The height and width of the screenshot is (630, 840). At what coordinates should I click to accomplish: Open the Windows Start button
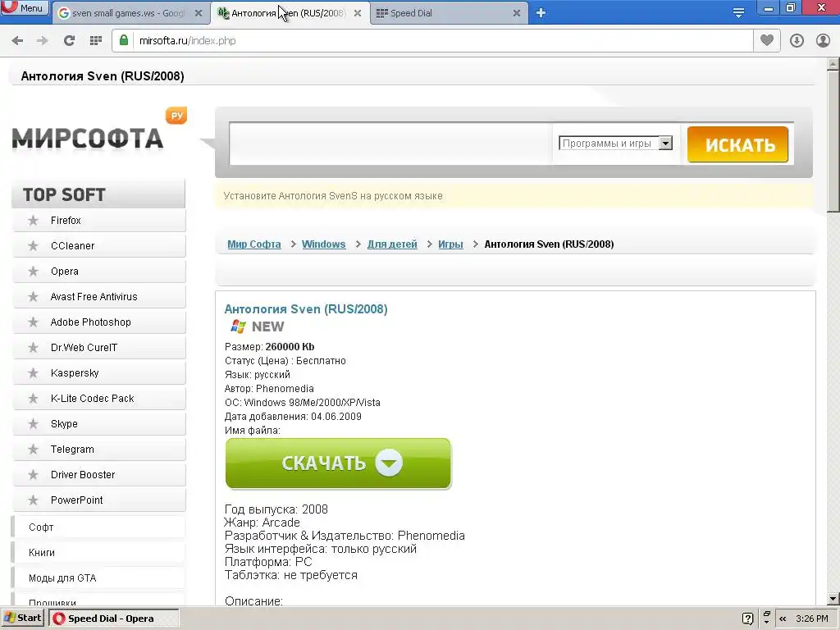click(22, 619)
